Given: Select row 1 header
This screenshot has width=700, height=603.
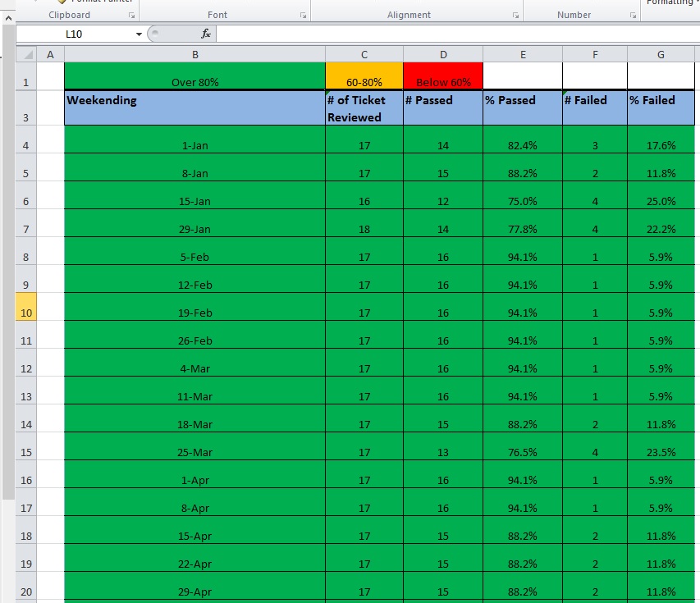Looking at the screenshot, I should pos(26,76).
